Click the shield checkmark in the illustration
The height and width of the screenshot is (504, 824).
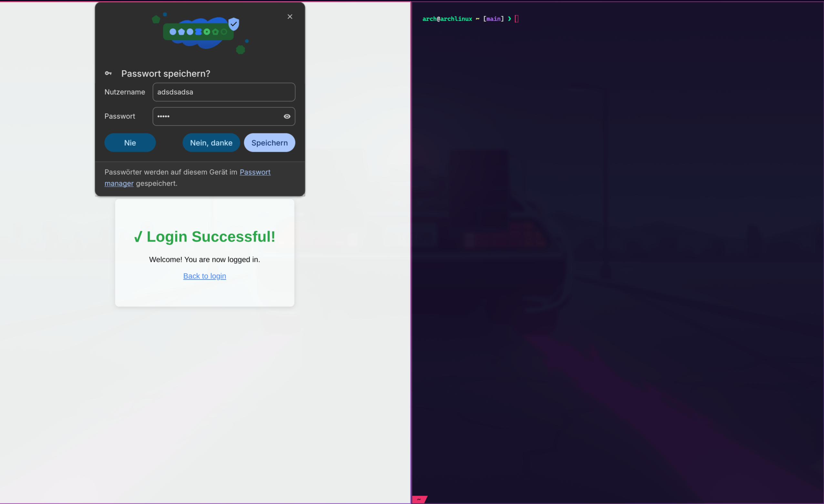click(x=234, y=24)
